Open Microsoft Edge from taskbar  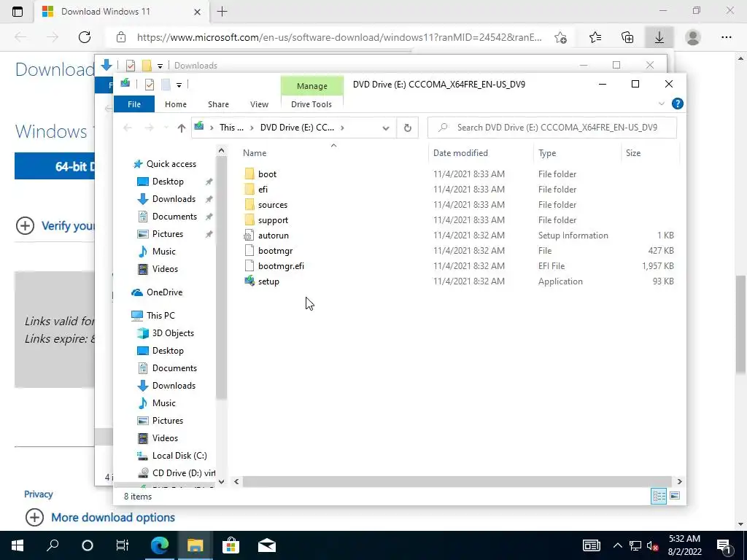[160, 545]
